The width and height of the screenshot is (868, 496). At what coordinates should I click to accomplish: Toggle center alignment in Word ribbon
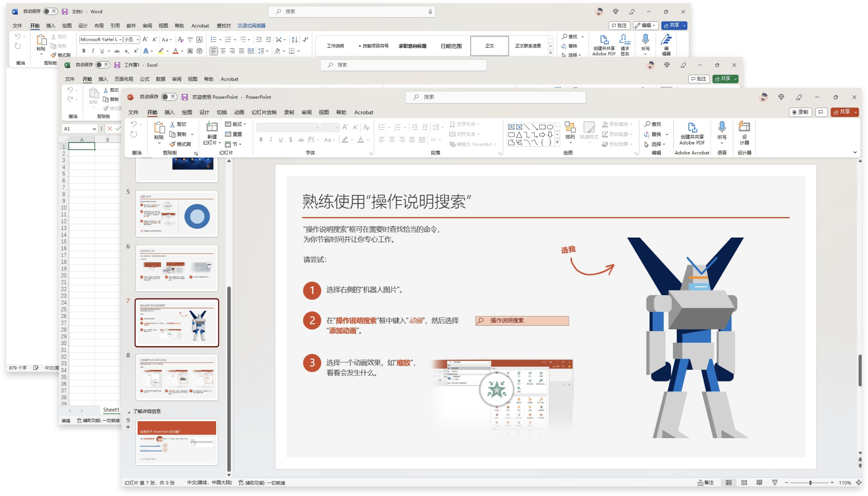(x=223, y=51)
